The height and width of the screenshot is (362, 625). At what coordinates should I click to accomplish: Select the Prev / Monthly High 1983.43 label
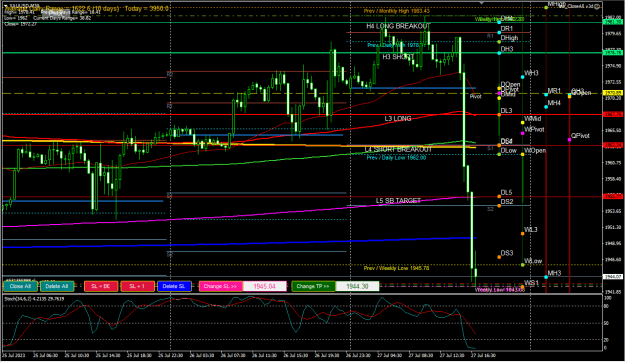point(397,11)
